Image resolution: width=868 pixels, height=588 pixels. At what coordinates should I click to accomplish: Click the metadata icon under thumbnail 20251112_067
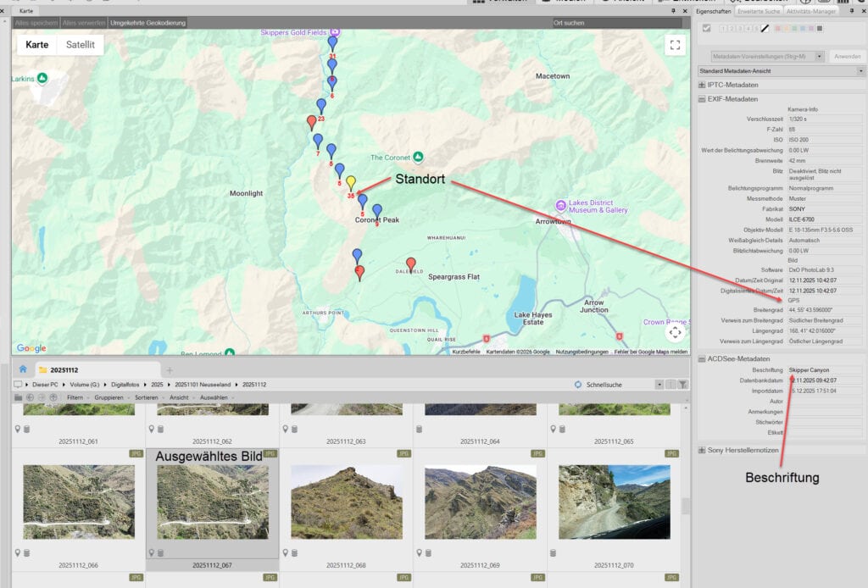[160, 552]
